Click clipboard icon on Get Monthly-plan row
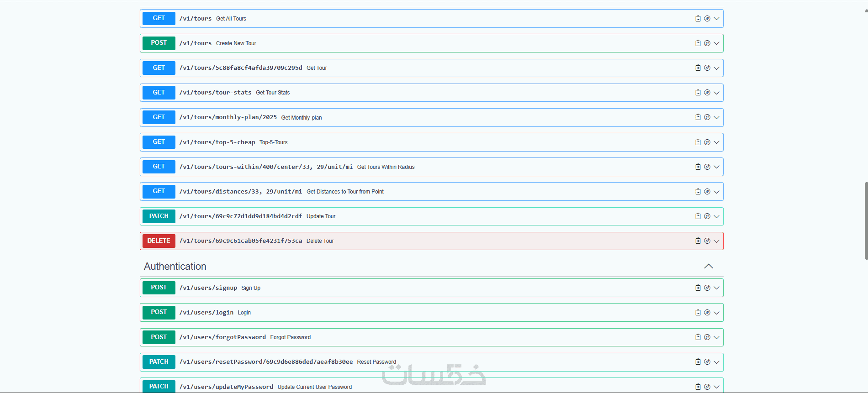The height and width of the screenshot is (393, 868). [698, 117]
